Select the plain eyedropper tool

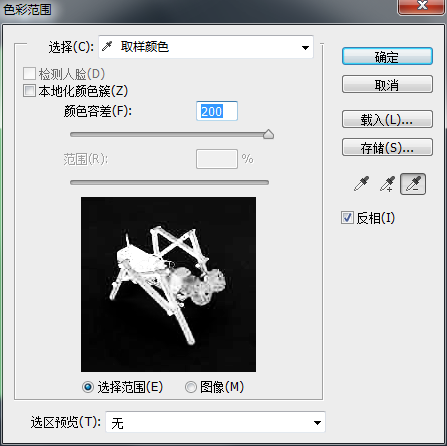pyautogui.click(x=361, y=184)
